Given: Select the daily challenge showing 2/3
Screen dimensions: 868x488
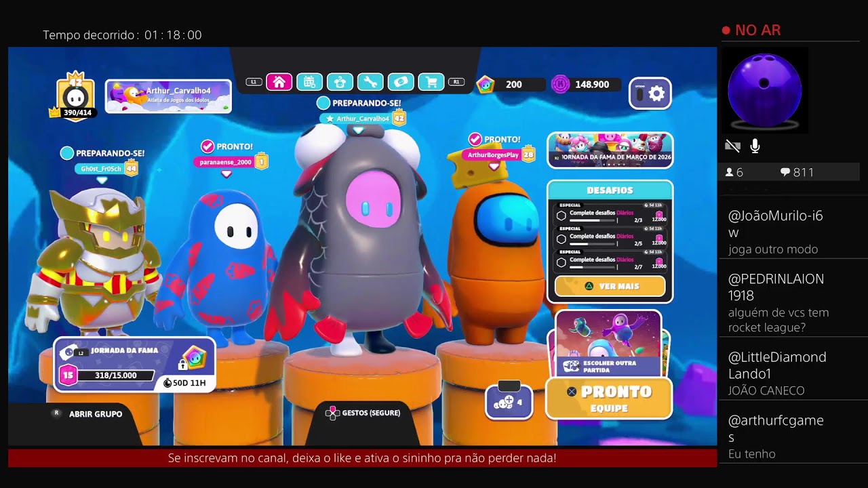Looking at the screenshot, I should click(610, 215).
